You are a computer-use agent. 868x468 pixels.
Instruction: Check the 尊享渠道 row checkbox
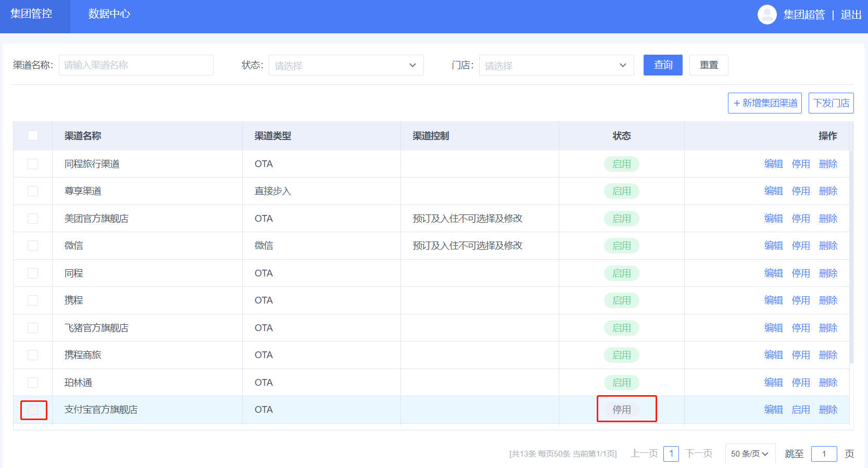coord(33,191)
